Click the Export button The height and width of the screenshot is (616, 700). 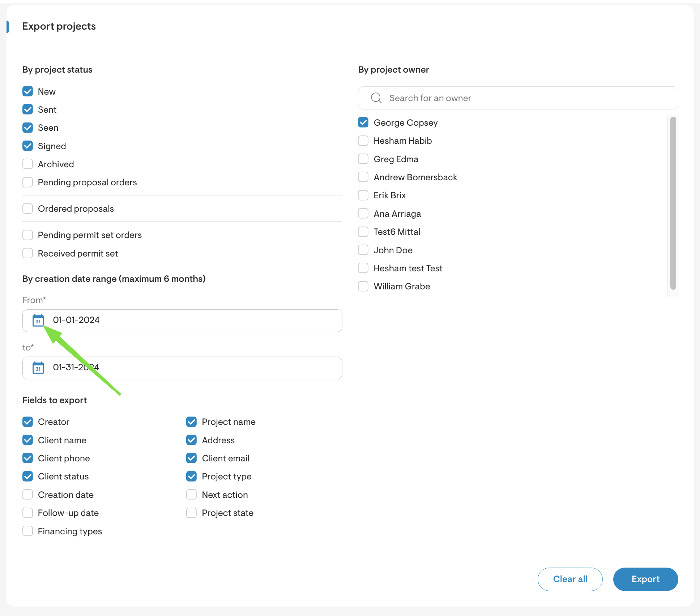[x=645, y=579]
